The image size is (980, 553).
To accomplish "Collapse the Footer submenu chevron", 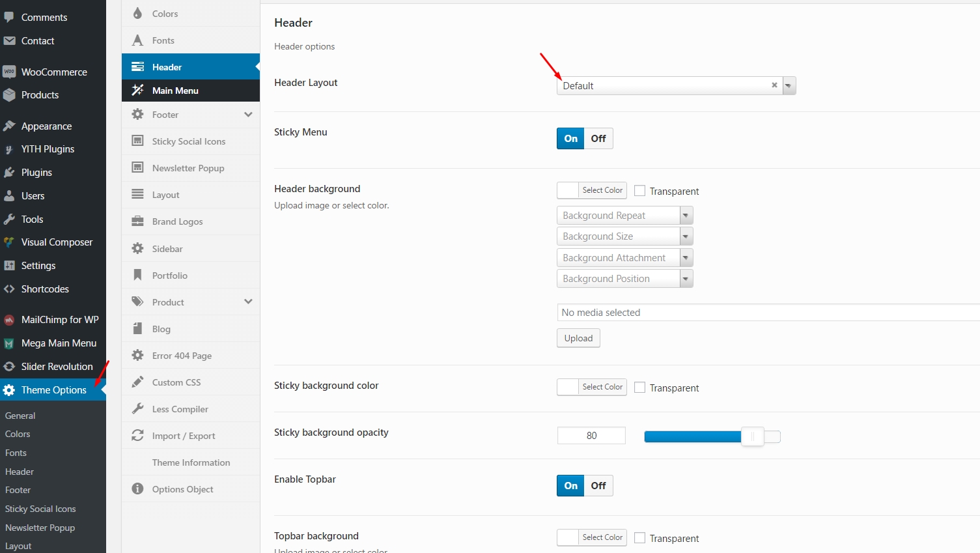I will pyautogui.click(x=247, y=114).
